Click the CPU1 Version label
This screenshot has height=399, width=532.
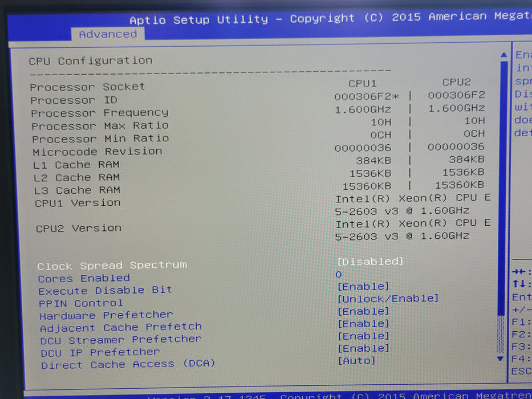[x=78, y=203]
